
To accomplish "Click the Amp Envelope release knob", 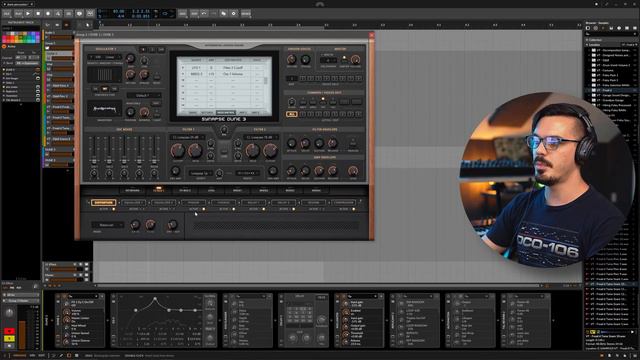I will point(333,171).
